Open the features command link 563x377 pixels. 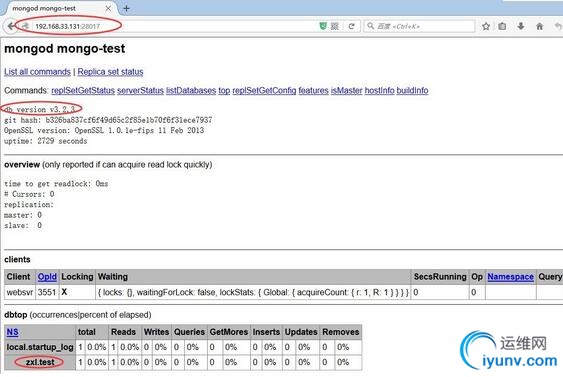[313, 90]
